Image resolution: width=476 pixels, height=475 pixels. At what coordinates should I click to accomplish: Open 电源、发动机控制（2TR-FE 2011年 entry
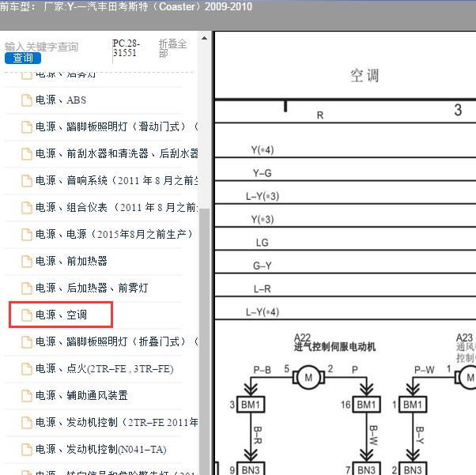point(117,422)
